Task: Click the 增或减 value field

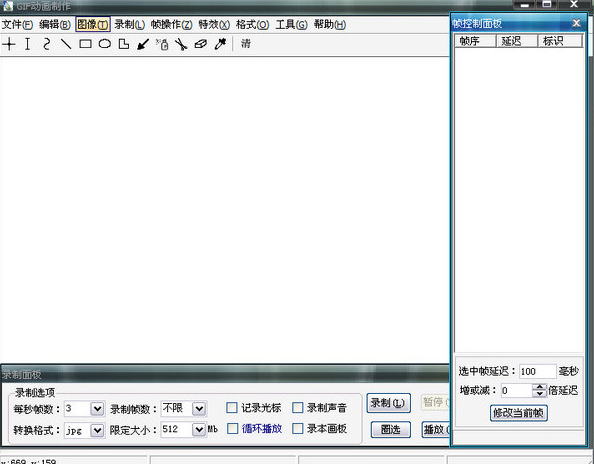Action: (x=516, y=391)
